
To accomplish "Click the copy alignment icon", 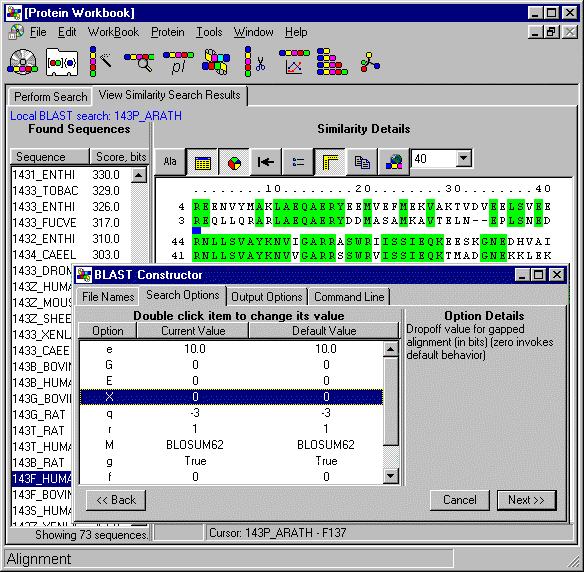I will (362, 162).
